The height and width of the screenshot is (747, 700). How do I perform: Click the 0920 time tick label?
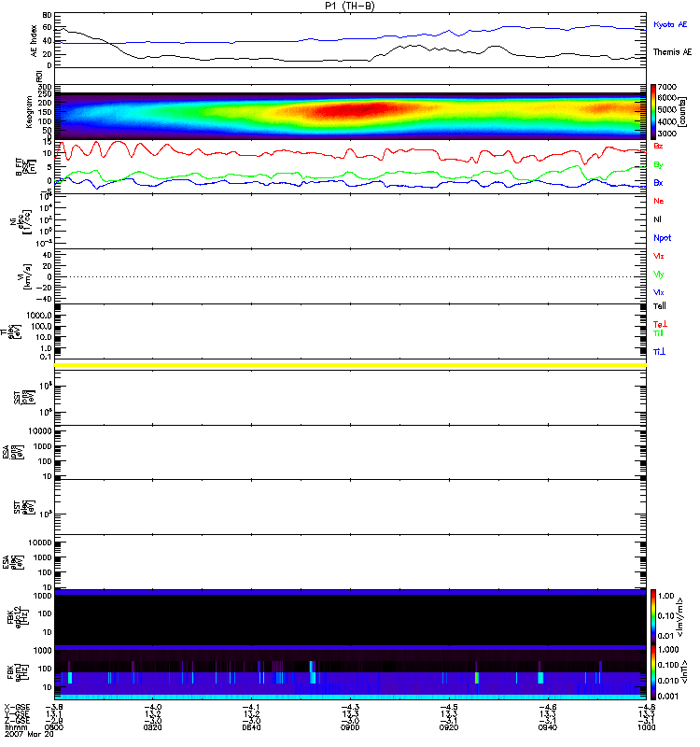click(x=449, y=727)
